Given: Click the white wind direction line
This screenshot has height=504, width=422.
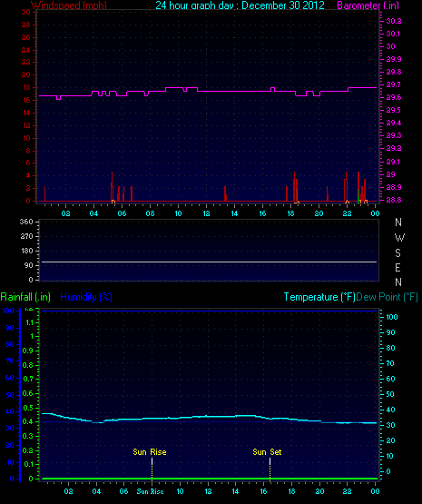Looking at the screenshot, I should tap(209, 262).
